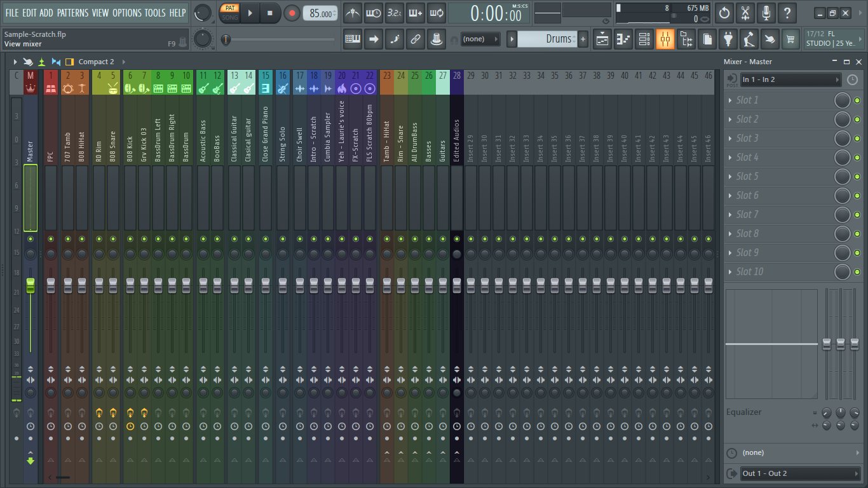Viewport: 868px width, 488px height.
Task: Toggle PAT/SONG mode switch
Action: [230, 13]
